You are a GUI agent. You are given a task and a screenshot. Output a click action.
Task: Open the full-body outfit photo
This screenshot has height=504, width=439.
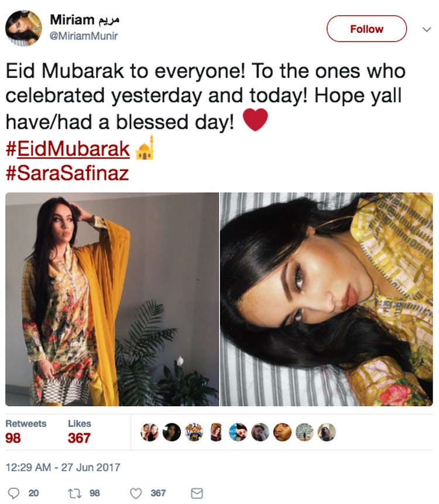pos(112,299)
